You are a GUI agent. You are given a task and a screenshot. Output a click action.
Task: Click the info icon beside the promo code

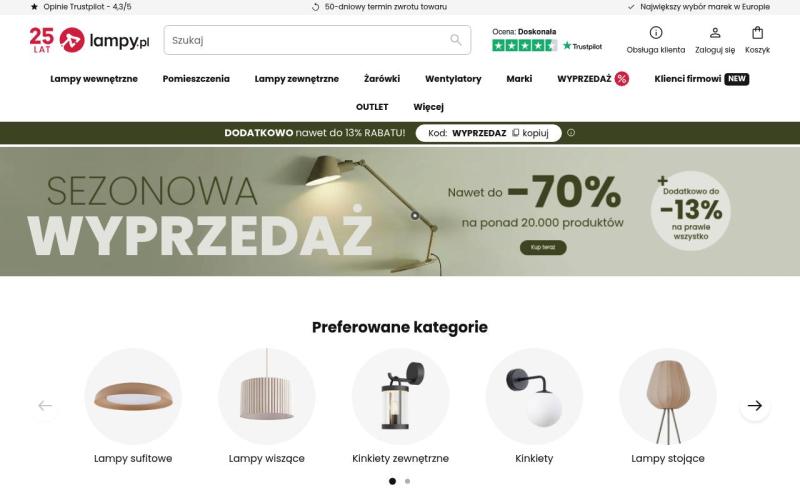coord(571,133)
